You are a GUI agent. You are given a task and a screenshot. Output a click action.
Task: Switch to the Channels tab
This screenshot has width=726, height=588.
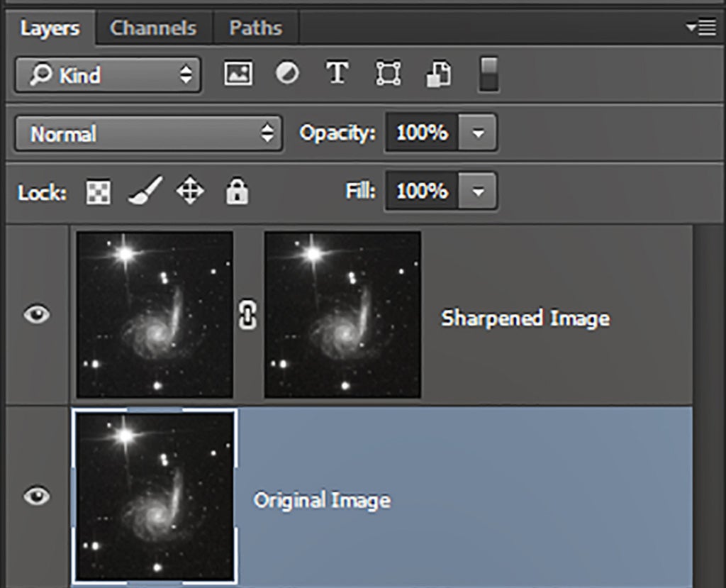pos(153,28)
